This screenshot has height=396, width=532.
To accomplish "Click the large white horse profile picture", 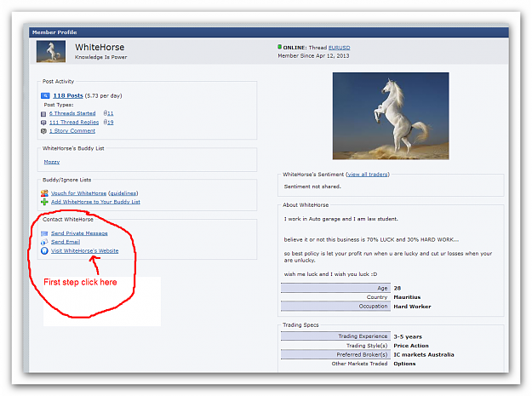I will coord(391,116).
